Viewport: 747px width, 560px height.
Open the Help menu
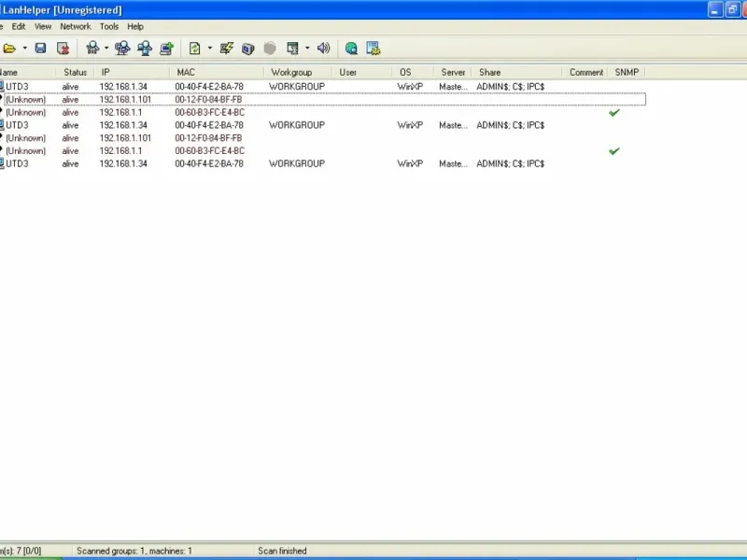[x=135, y=27]
